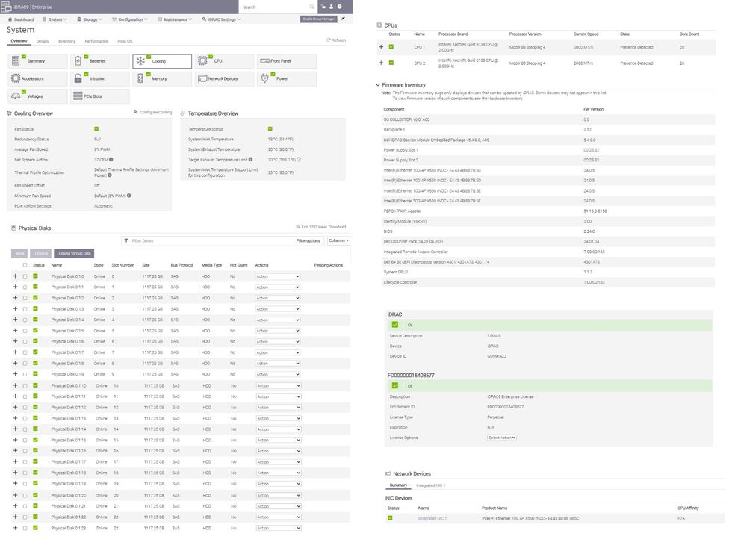The width and height of the screenshot is (735, 560).
Task: Open the Voltages gauge tile
Action: click(37, 96)
